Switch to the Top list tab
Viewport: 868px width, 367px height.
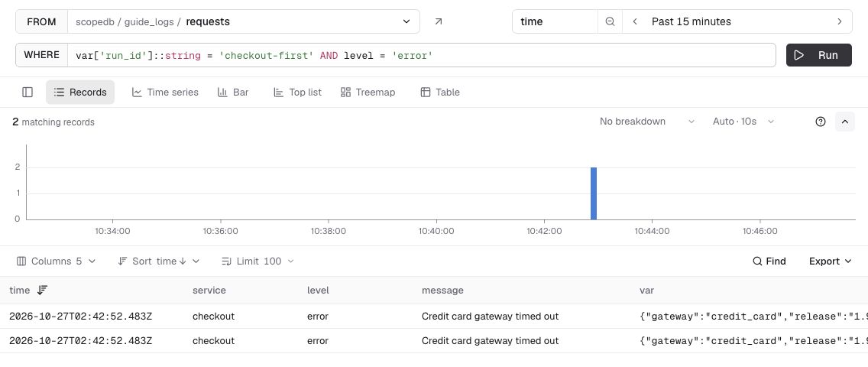click(297, 92)
